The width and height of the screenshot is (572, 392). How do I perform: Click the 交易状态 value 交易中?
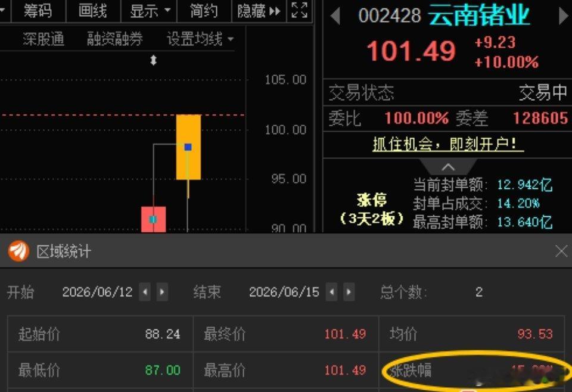[543, 92]
